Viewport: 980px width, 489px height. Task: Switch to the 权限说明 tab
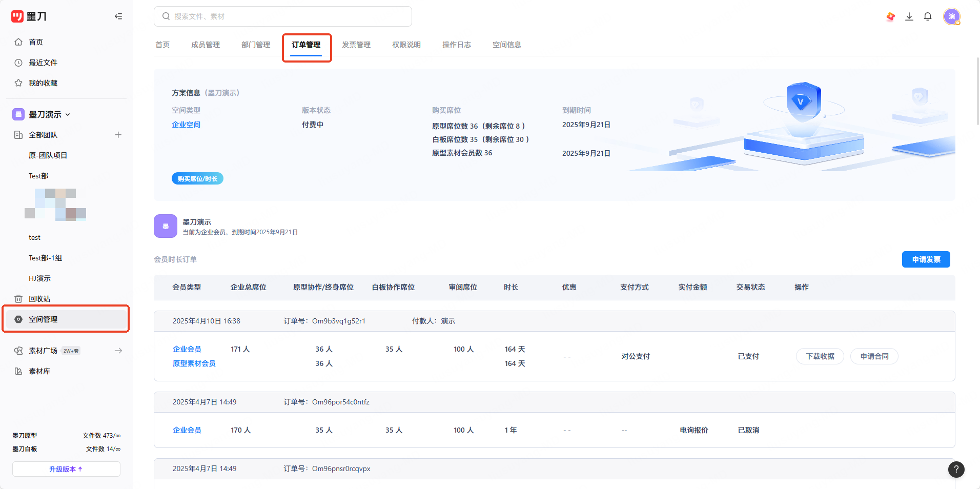(x=406, y=45)
